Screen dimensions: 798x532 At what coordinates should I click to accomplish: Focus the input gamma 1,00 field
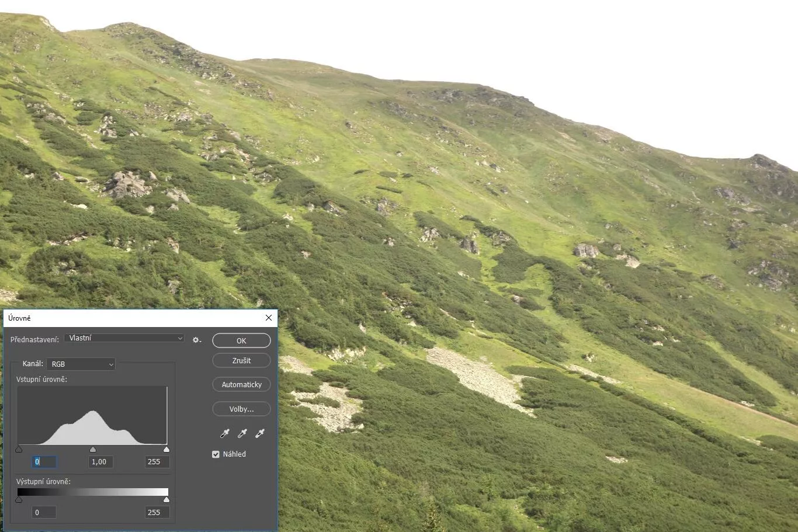coord(100,462)
